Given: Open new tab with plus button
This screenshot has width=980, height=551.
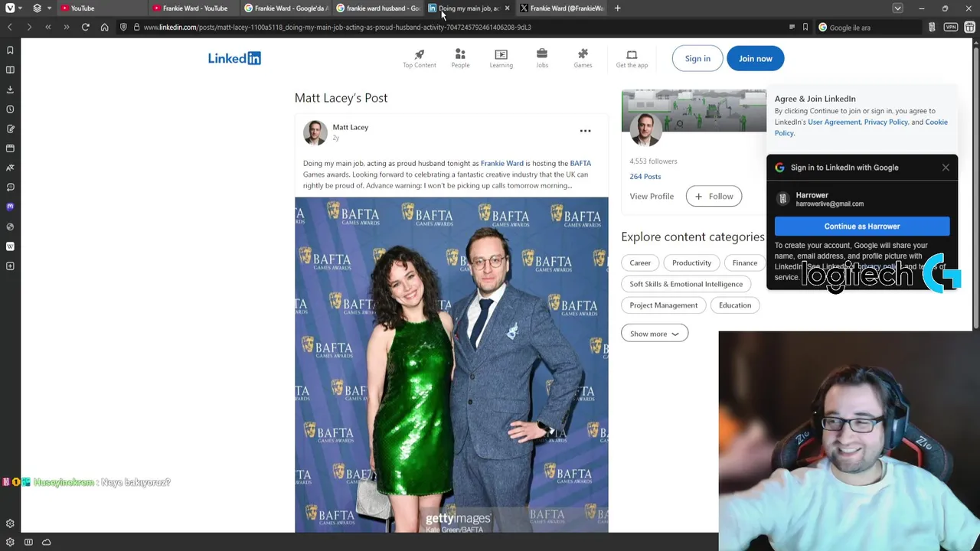Looking at the screenshot, I should point(617,8).
